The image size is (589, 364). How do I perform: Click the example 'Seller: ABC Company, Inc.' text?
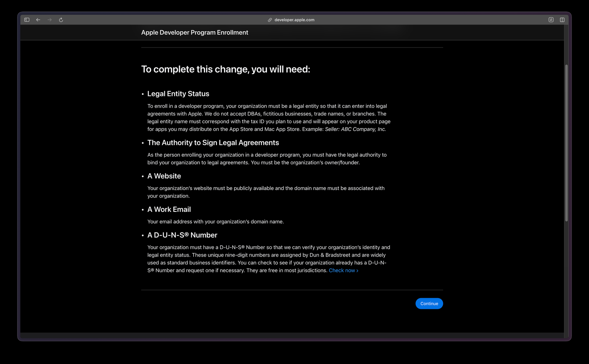click(356, 129)
